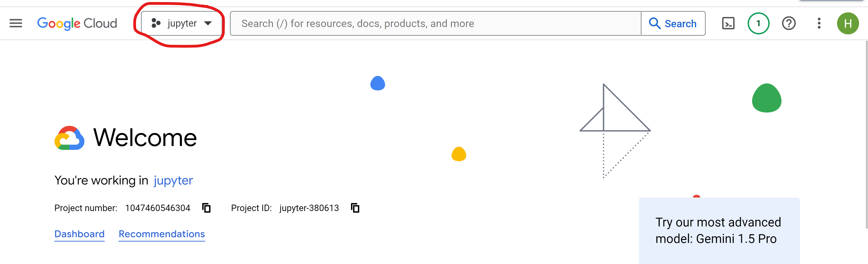Open the Dashboard link

80,234
